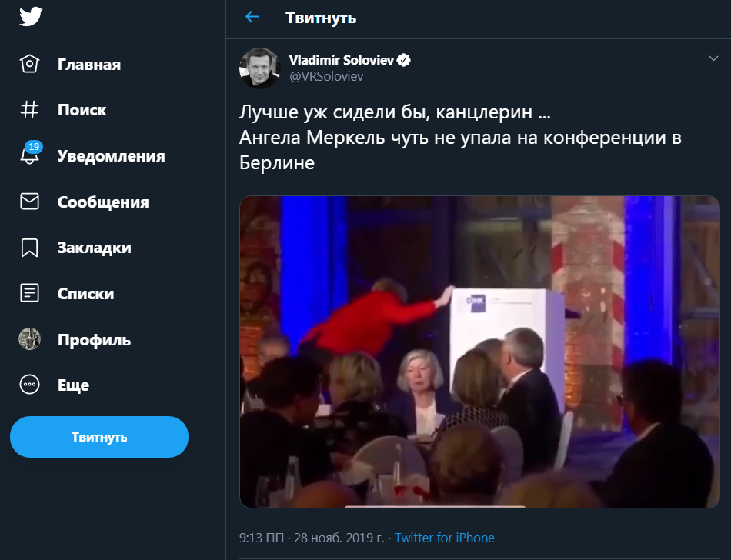The width and height of the screenshot is (731, 560).
Task: Click the tweet author's avatar photo
Action: pos(259,68)
